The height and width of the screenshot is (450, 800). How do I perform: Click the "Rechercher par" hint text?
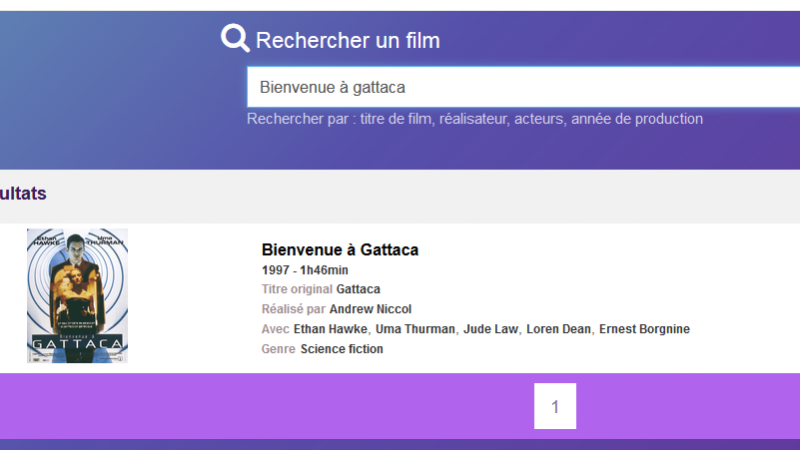click(x=474, y=119)
